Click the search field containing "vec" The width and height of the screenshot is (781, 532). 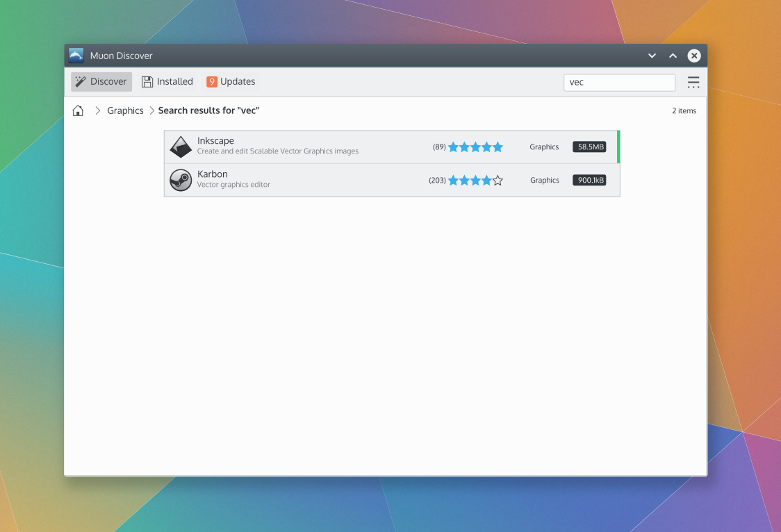pyautogui.click(x=618, y=82)
